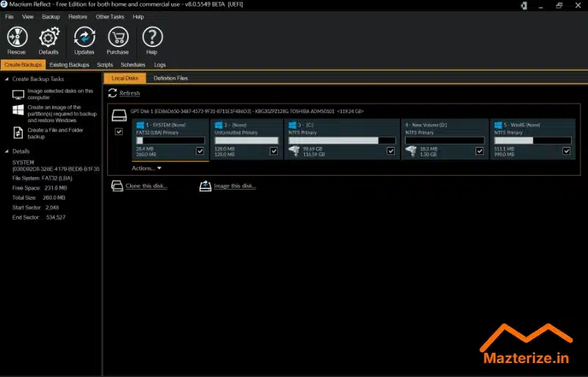588x377 pixels.
Task: Click the Image this disk icon
Action: click(205, 186)
